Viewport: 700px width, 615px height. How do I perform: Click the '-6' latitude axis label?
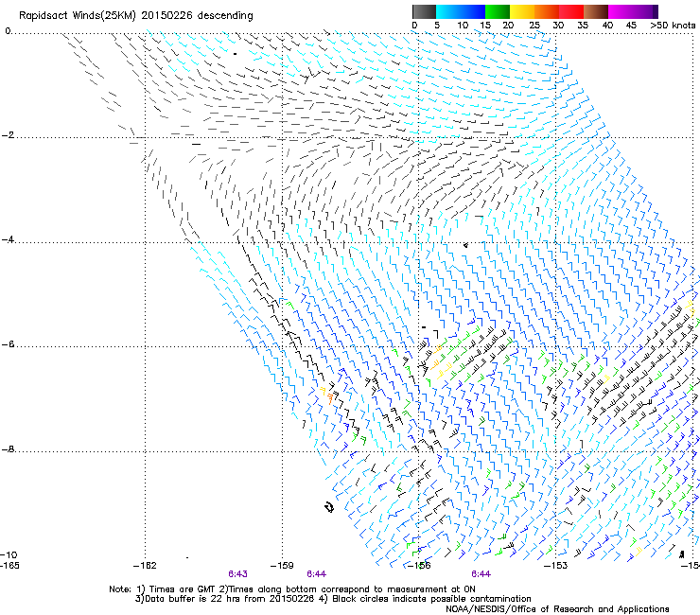(8, 344)
